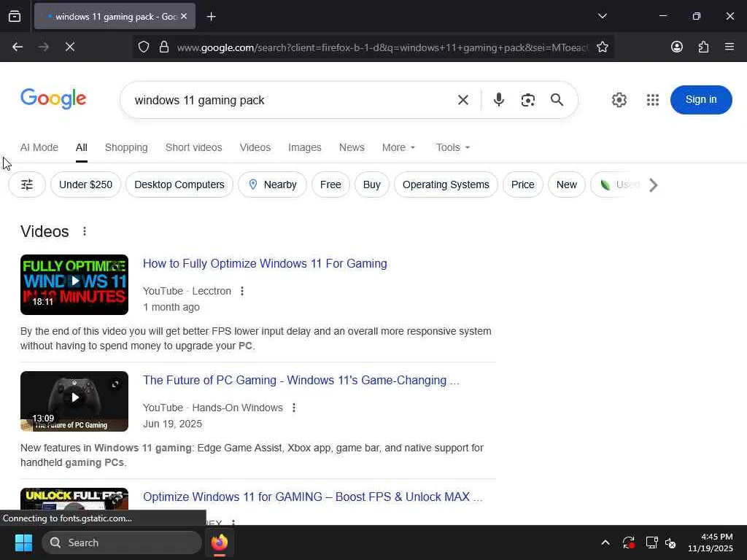Open a new browser tab
Screen dimensions: 747x560
coord(211,17)
